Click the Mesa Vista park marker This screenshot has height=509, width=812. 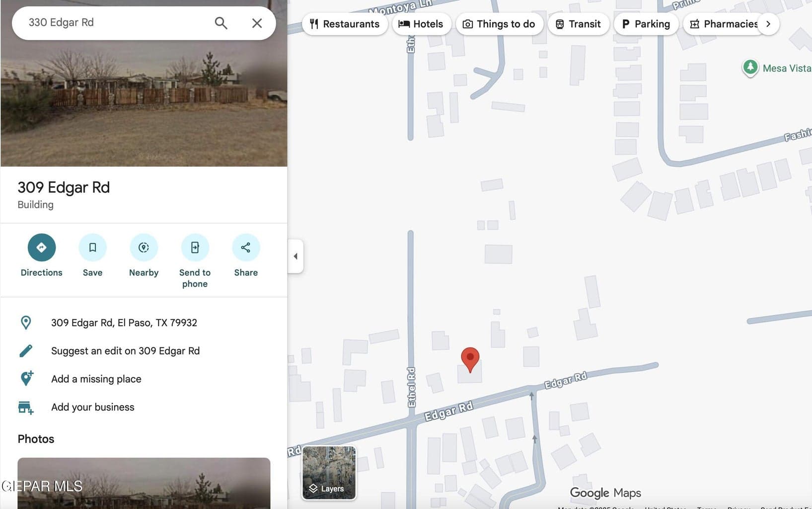(750, 68)
